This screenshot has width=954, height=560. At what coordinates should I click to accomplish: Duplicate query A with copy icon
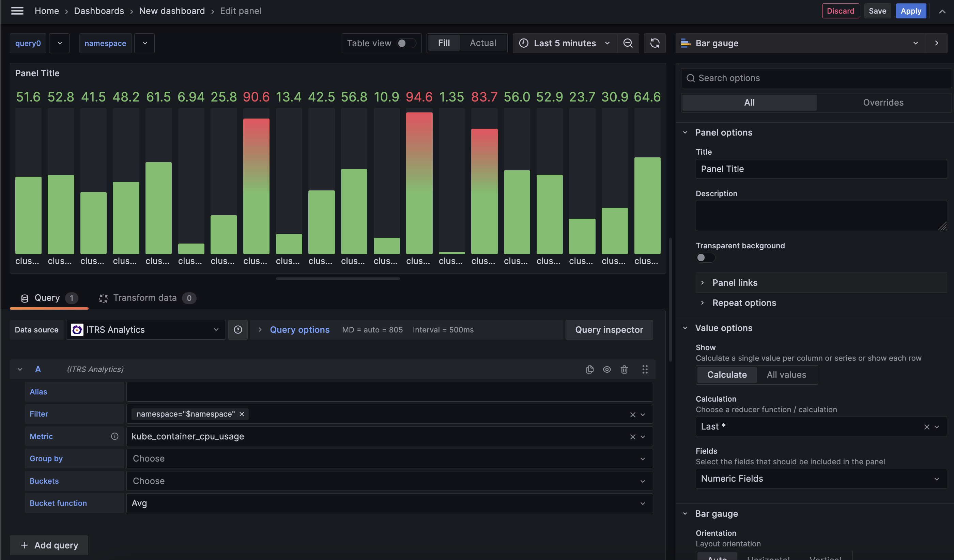589,369
